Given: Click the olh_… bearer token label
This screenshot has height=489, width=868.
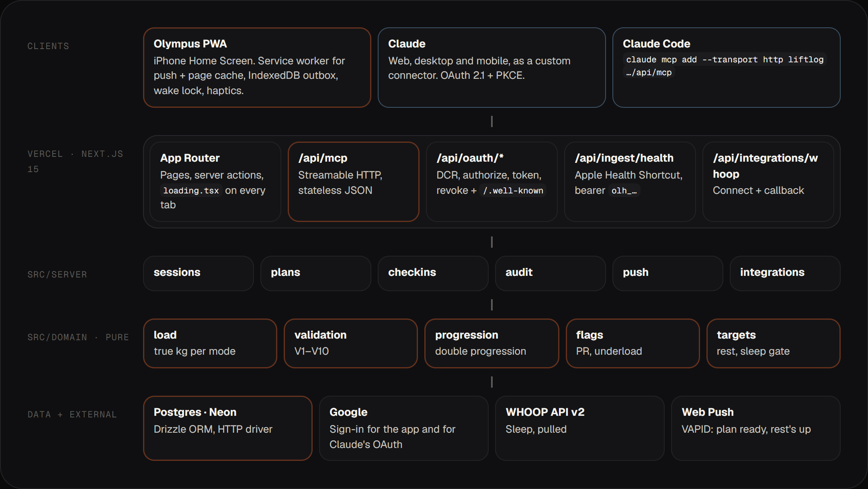Looking at the screenshot, I should [x=624, y=191].
